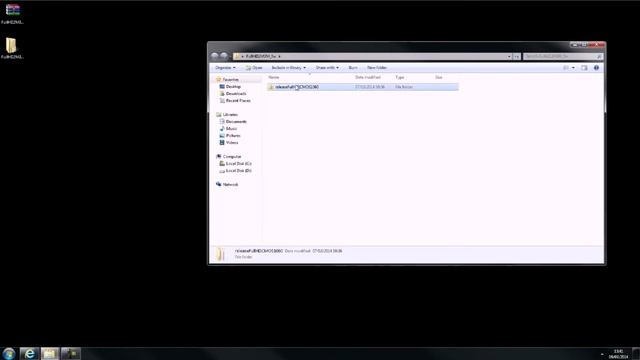Click the folder icon in the address bar
The image size is (640, 360).
[x=237, y=56]
